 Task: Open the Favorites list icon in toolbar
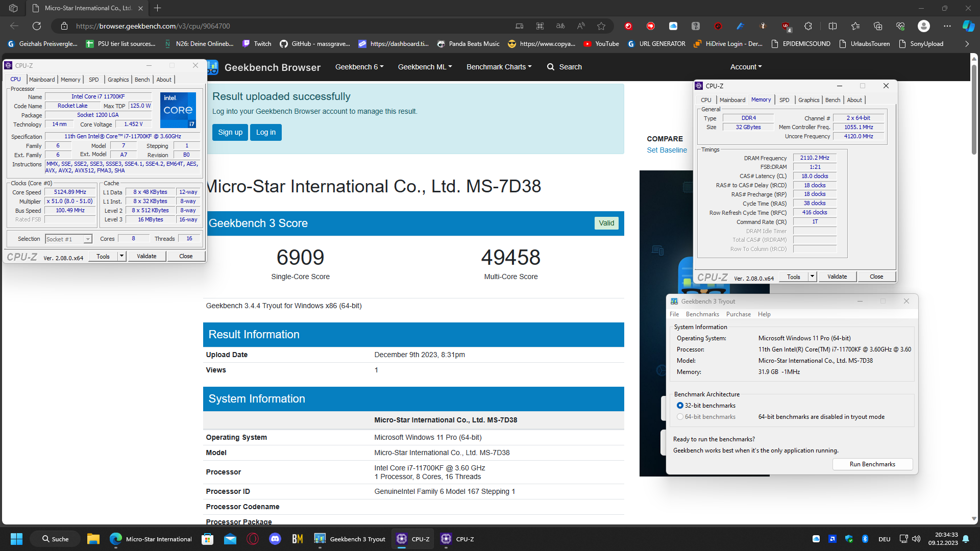[x=855, y=26]
